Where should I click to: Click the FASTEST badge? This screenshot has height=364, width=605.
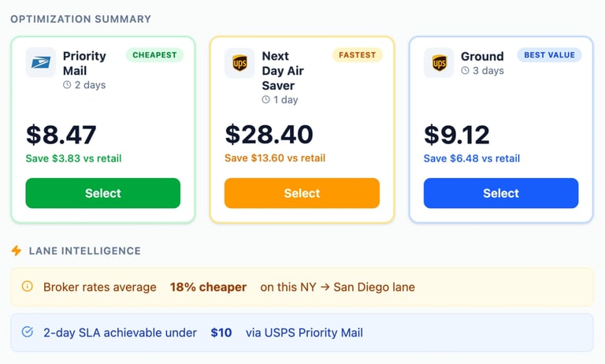point(357,55)
